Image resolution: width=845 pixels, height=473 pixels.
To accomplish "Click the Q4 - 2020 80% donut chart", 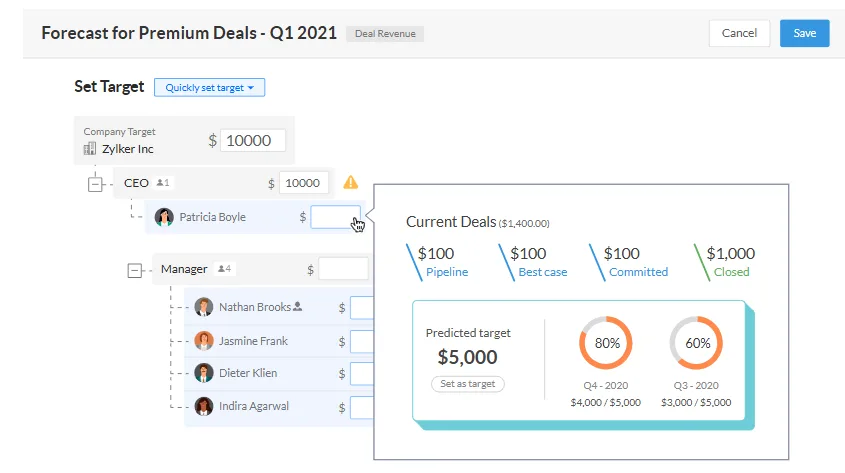I will tap(605, 343).
